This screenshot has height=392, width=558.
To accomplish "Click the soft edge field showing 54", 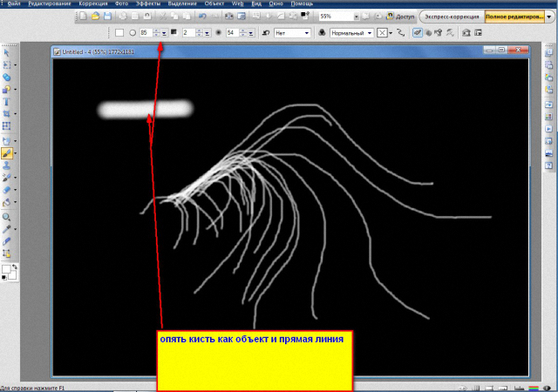I will click(x=233, y=33).
